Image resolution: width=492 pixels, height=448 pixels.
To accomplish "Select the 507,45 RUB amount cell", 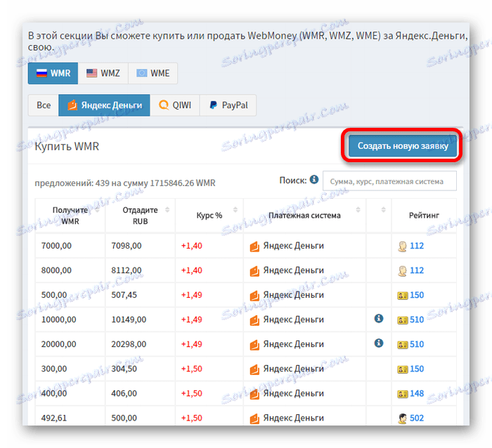I will point(140,295).
